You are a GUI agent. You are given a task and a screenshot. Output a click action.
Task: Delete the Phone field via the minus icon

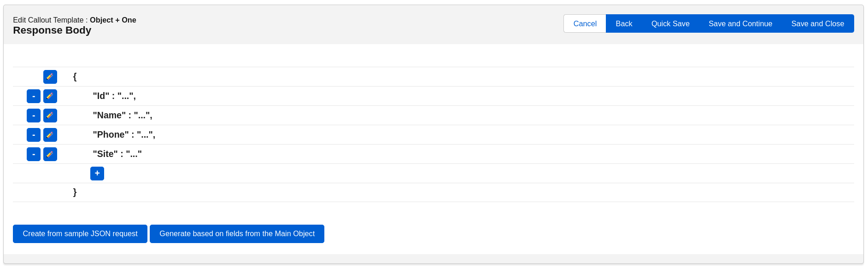point(34,135)
